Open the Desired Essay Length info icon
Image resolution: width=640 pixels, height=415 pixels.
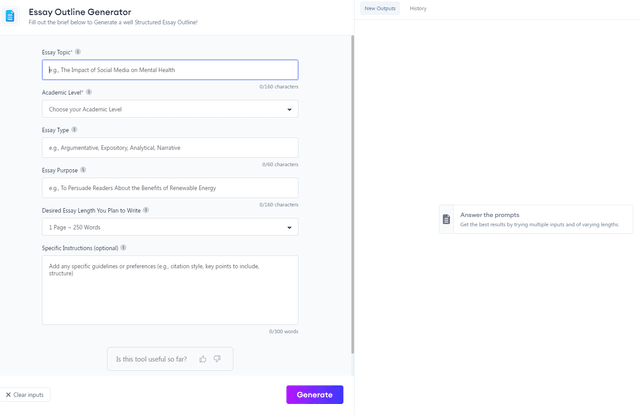pos(146,210)
